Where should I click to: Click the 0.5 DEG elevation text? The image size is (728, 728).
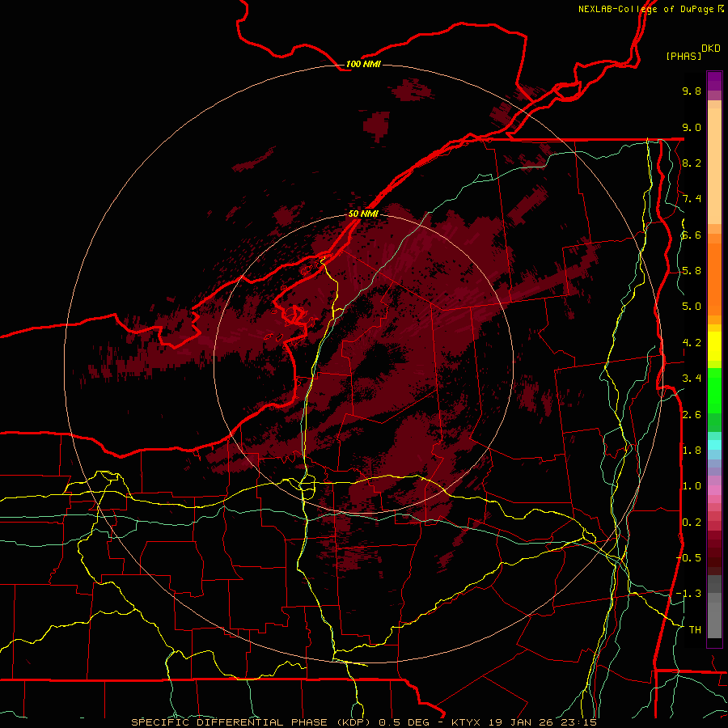pos(405,722)
